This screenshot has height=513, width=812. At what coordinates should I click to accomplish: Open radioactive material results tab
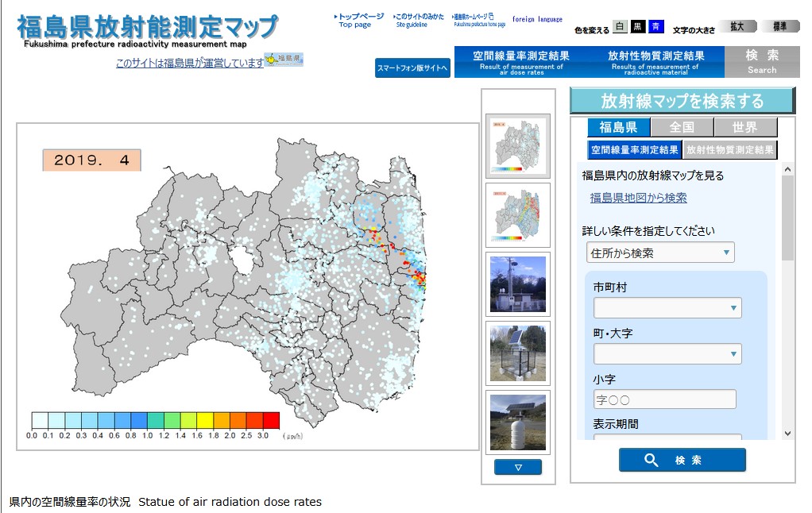[655, 62]
